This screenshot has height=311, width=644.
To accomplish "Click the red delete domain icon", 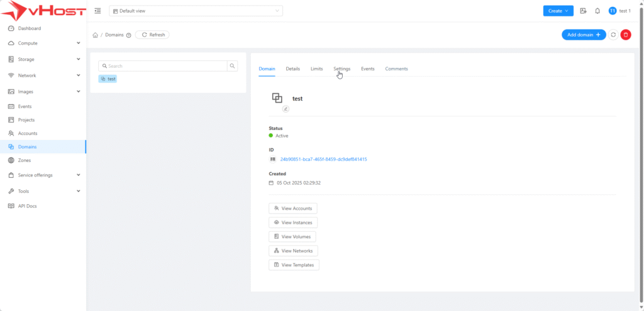I will click(x=625, y=35).
